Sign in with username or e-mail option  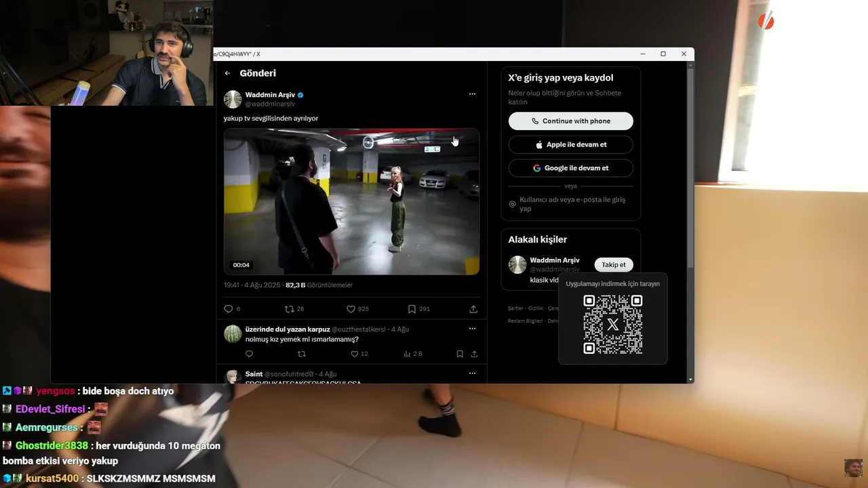click(571, 204)
